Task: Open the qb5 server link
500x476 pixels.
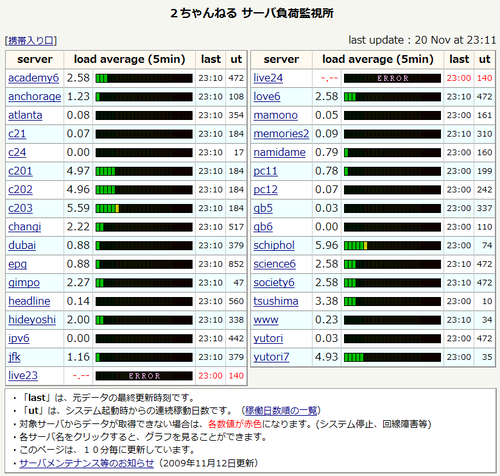Action: coord(263,209)
